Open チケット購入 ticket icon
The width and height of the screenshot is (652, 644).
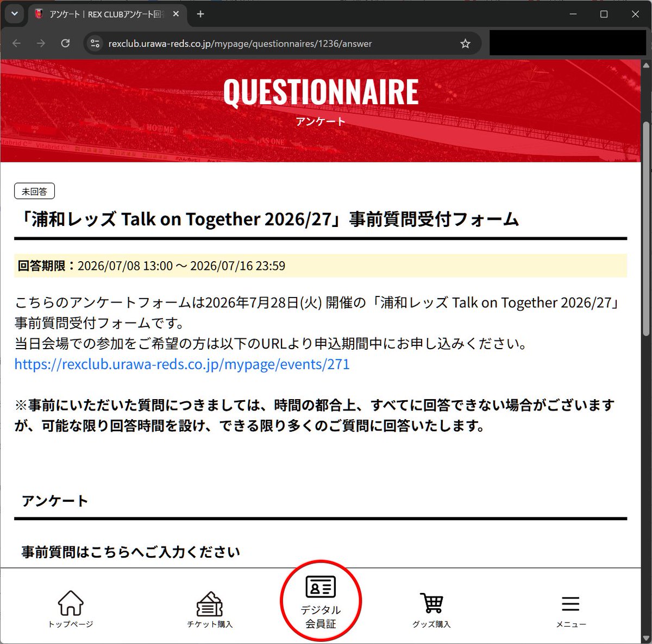pos(209,609)
